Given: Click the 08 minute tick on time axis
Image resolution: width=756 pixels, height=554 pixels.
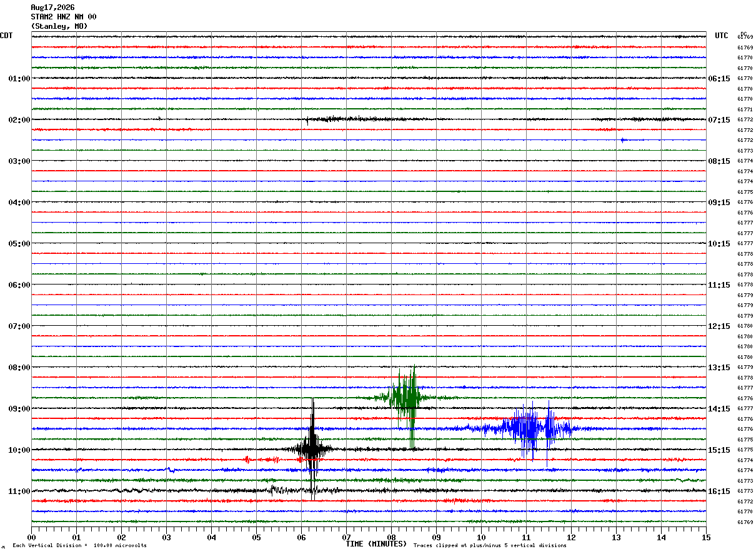Looking at the screenshot, I should point(391,537).
